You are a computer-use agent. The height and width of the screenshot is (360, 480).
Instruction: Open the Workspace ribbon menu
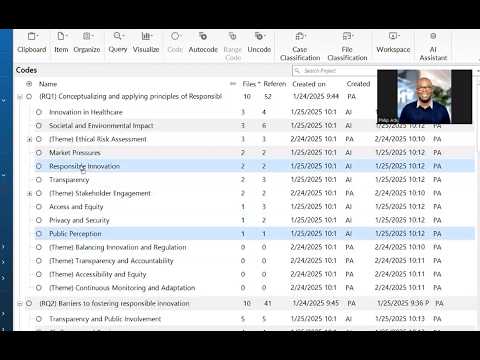pyautogui.click(x=393, y=43)
